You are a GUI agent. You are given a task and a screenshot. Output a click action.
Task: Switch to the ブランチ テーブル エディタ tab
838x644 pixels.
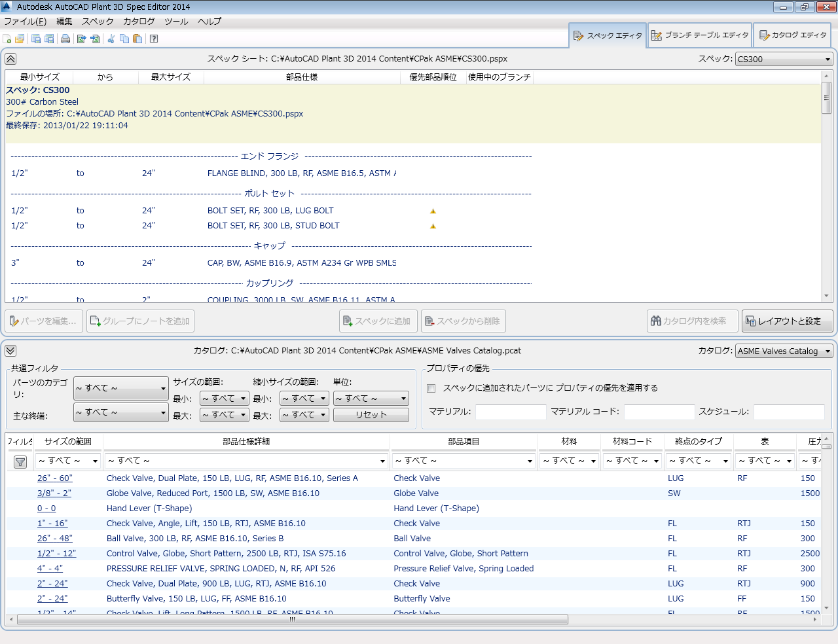coord(700,35)
